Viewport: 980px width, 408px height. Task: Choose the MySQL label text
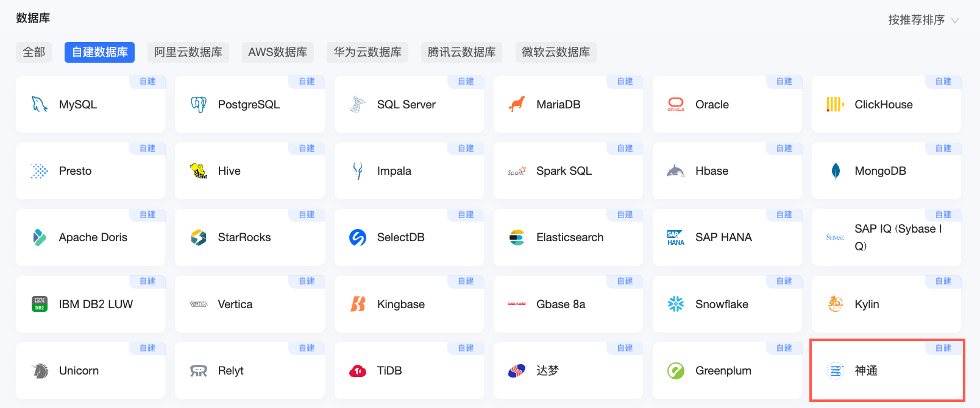click(78, 105)
